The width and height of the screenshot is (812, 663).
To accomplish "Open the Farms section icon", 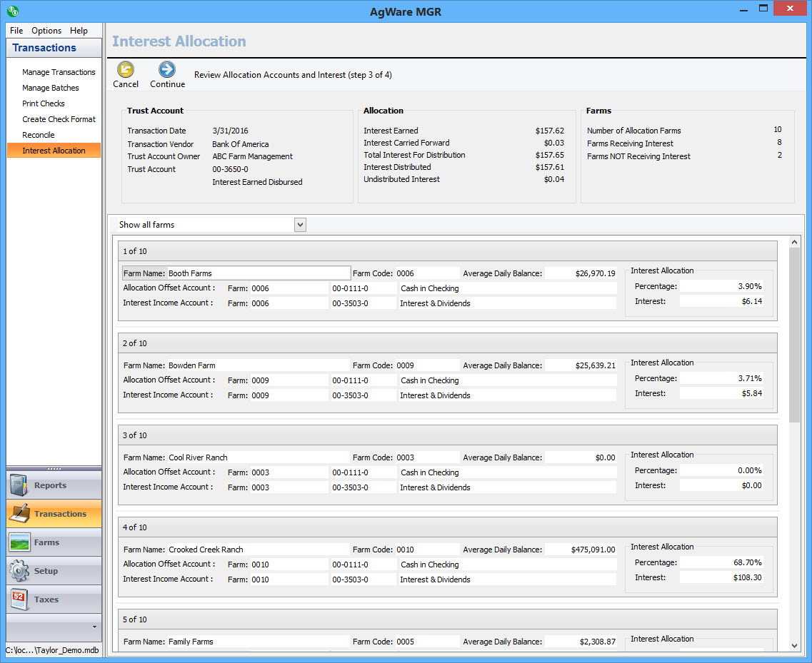I will pyautogui.click(x=20, y=542).
